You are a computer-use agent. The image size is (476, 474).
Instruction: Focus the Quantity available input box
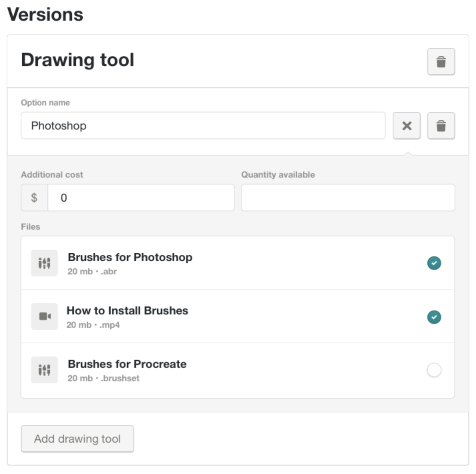[x=348, y=198]
